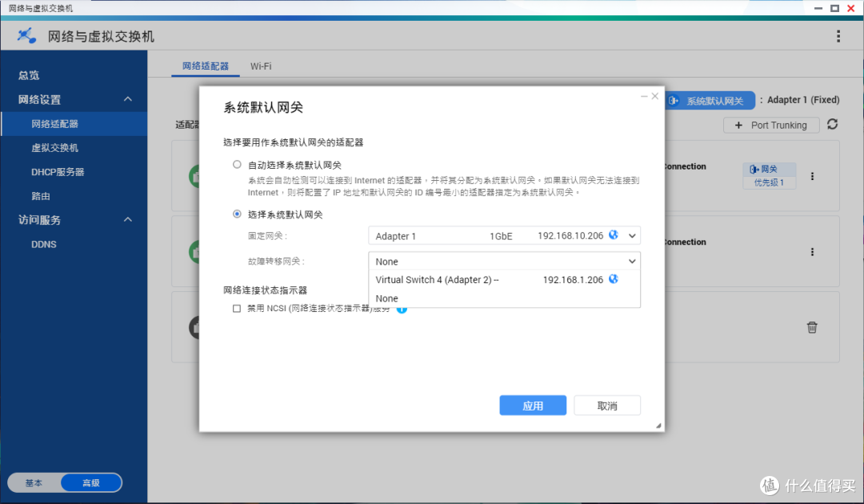The height and width of the screenshot is (504, 864).
Task: Minimize the main application window
Action: pos(818,8)
